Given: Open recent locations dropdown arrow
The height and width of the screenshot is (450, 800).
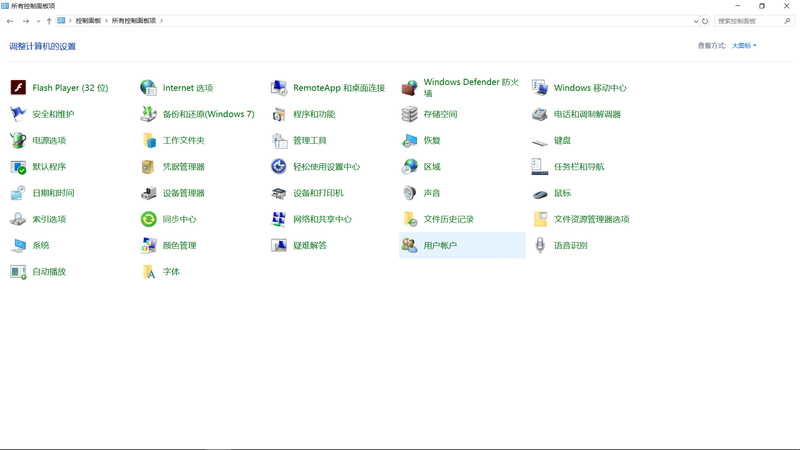Looking at the screenshot, I should (38, 21).
